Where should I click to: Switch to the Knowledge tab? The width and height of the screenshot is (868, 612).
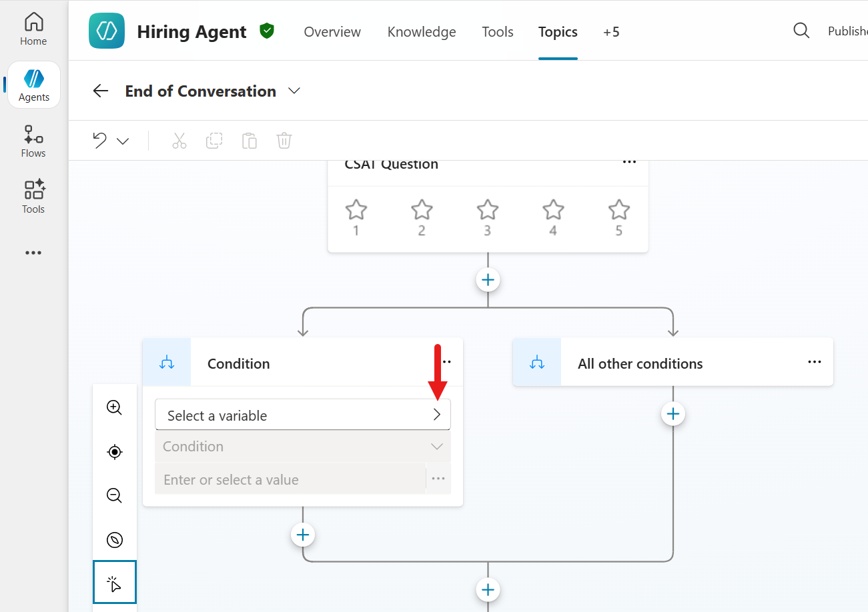pyautogui.click(x=422, y=32)
